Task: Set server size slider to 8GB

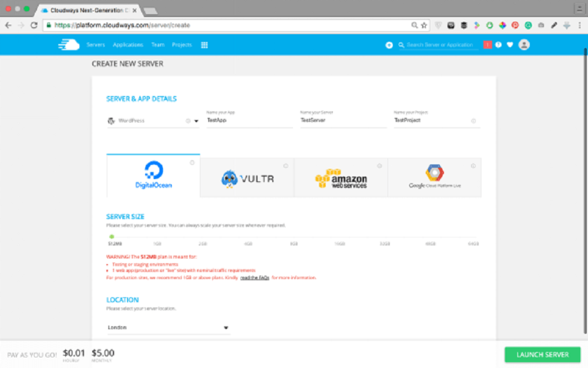Action: pos(293,244)
